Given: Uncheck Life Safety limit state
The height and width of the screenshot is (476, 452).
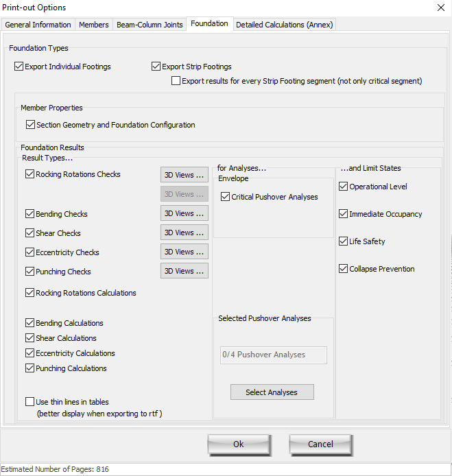Looking at the screenshot, I should (344, 241).
